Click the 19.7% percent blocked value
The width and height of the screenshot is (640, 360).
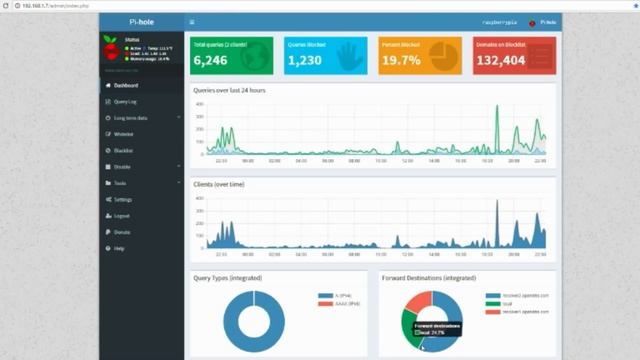point(401,60)
